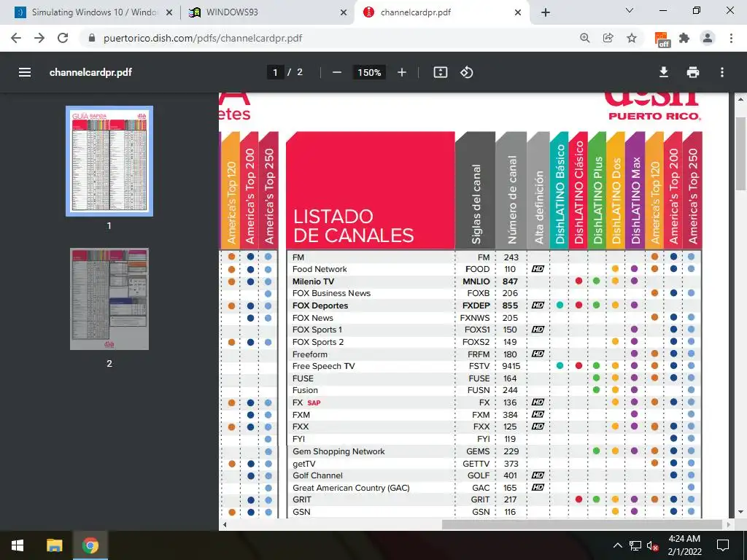
Task: Download the PDF file
Action: (x=664, y=72)
